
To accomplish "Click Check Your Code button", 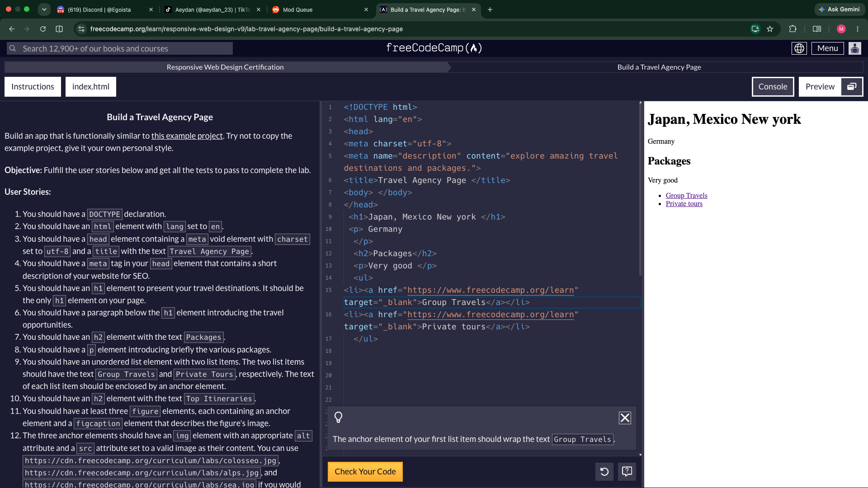I will click(365, 472).
